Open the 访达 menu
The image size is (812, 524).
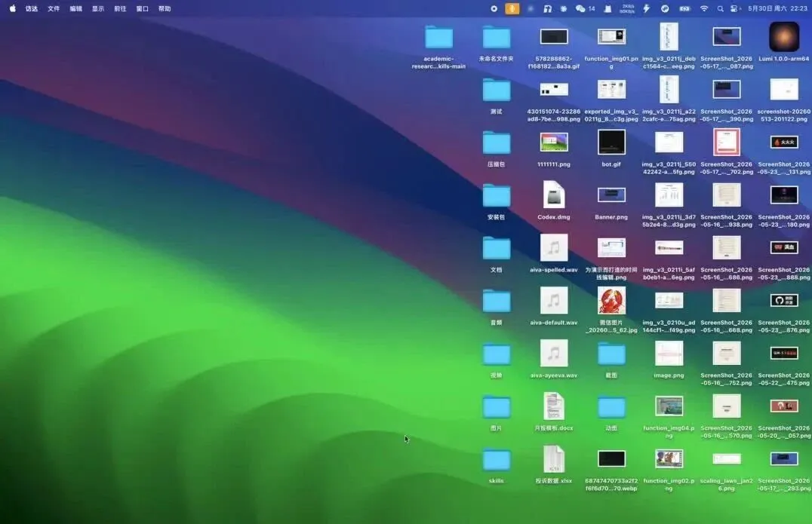click(x=32, y=9)
